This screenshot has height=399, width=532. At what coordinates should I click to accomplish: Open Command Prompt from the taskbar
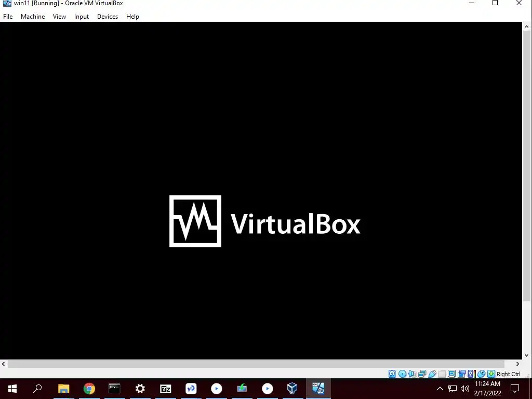point(114,389)
